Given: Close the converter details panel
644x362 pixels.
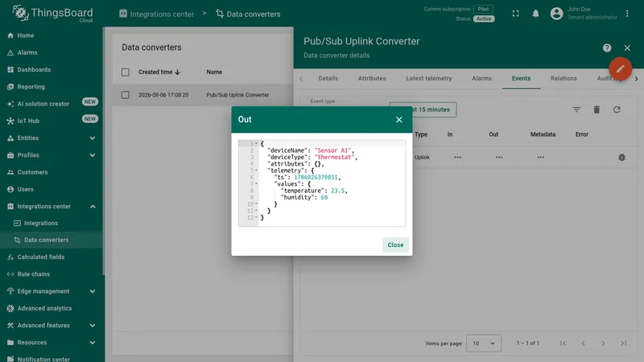Looking at the screenshot, I should tap(627, 48).
